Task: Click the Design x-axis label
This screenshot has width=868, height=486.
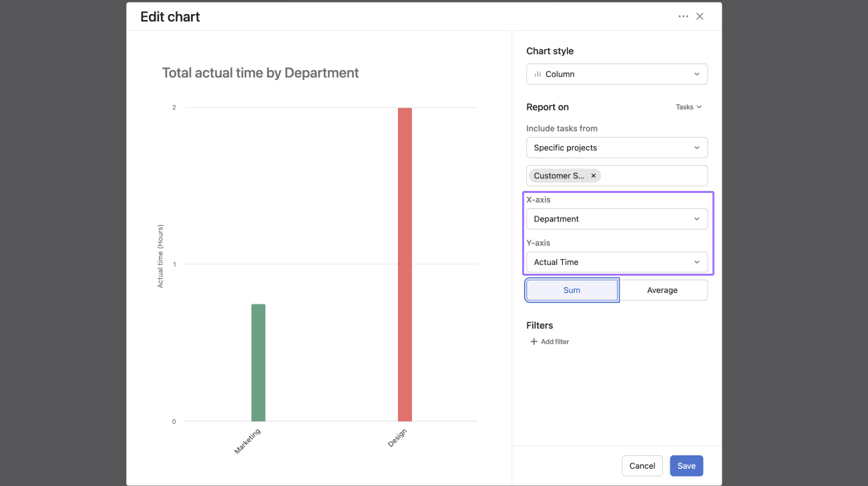Action: click(x=397, y=438)
